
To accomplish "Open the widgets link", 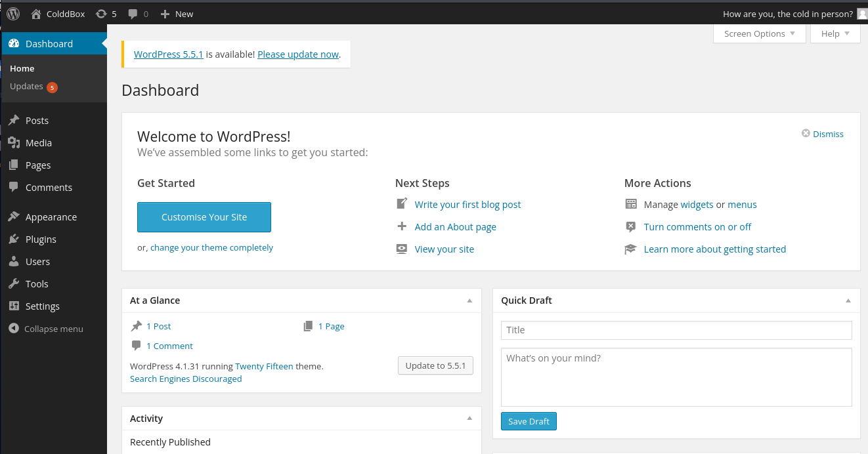I will coord(697,205).
